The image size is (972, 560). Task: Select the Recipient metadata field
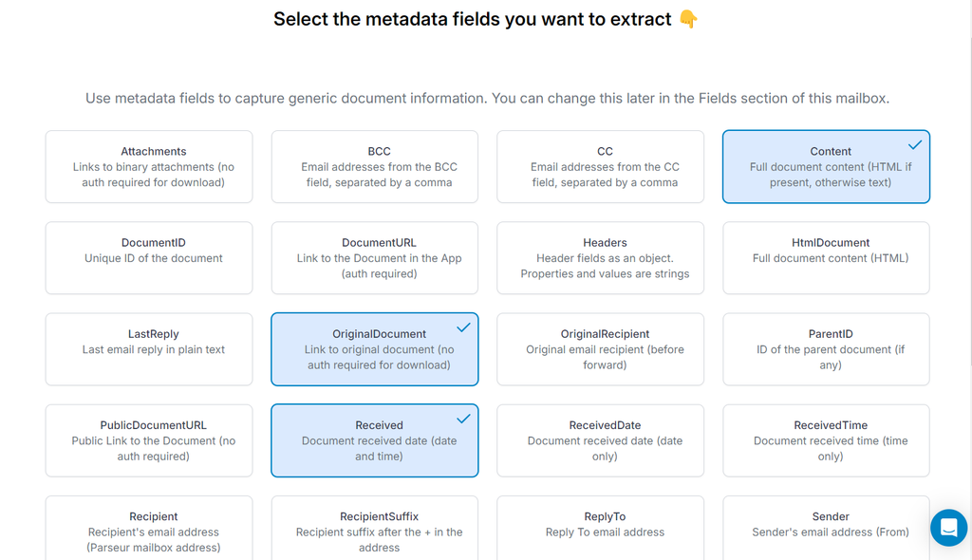tap(153, 528)
